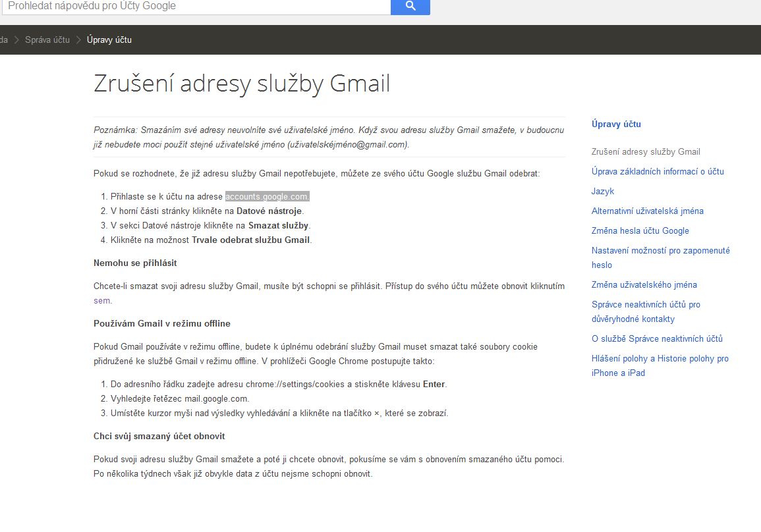Focus the Google Accounts help search field
Viewport: 761px width, 532px height.
pyautogui.click(x=196, y=7)
